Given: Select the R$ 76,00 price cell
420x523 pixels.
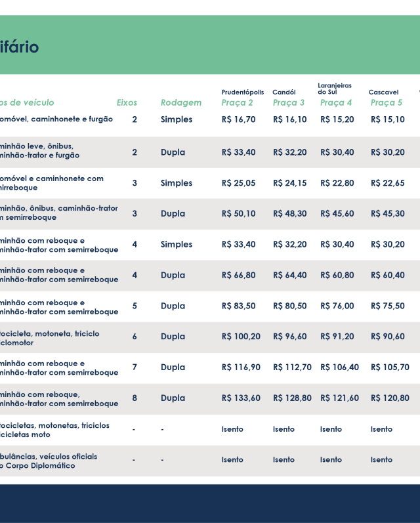Looking at the screenshot, I should (337, 306).
